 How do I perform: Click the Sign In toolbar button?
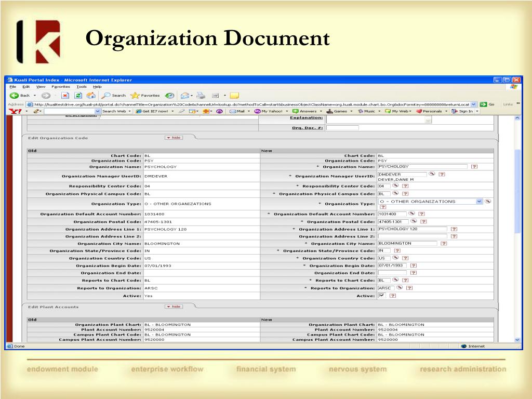tap(462, 111)
